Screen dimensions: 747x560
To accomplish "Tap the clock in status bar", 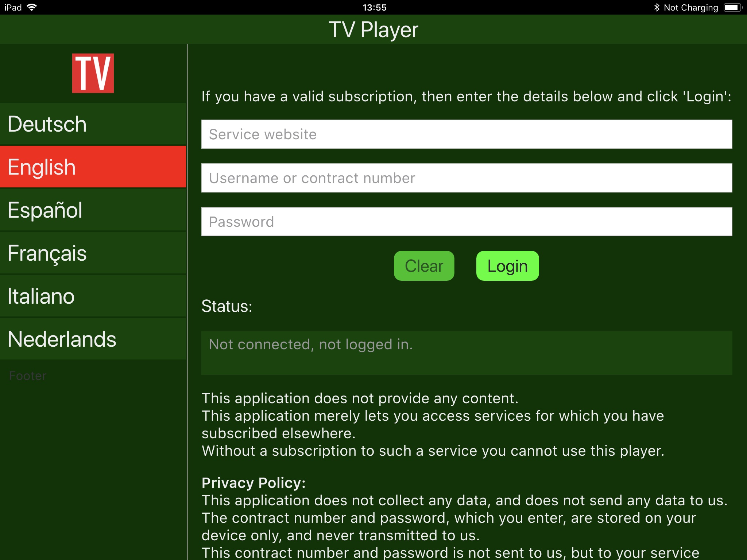I will 374,7.
